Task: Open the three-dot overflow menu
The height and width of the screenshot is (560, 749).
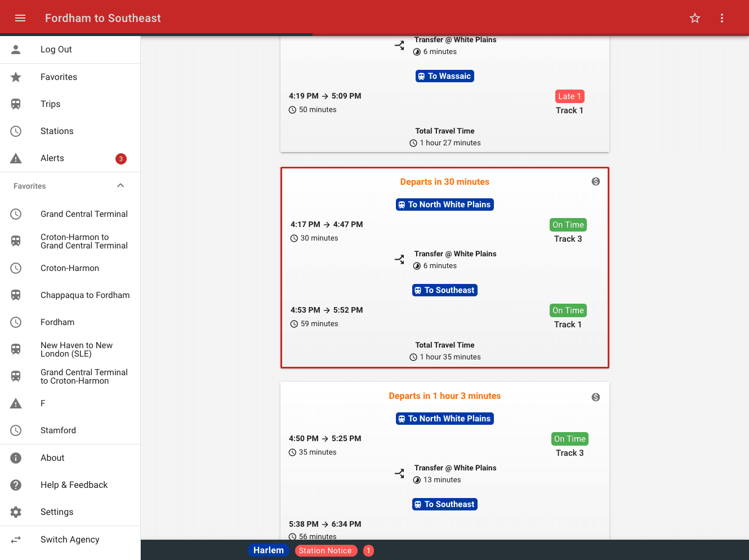Action: [x=722, y=18]
